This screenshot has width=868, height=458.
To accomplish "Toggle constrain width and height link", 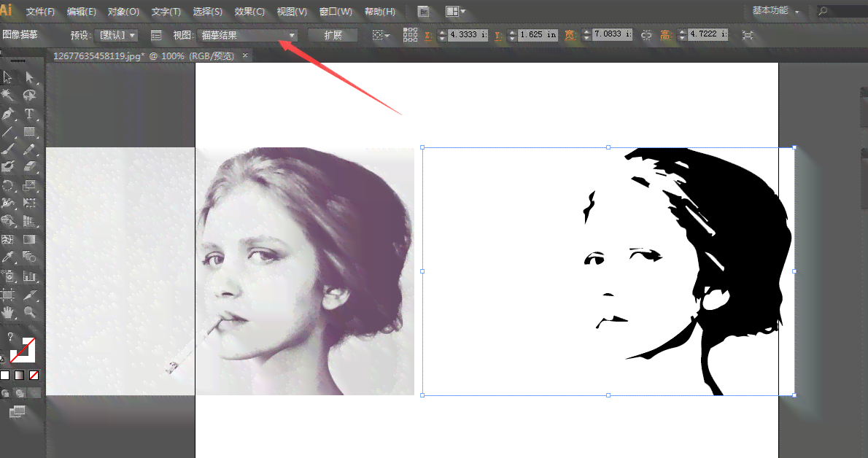I will point(646,35).
